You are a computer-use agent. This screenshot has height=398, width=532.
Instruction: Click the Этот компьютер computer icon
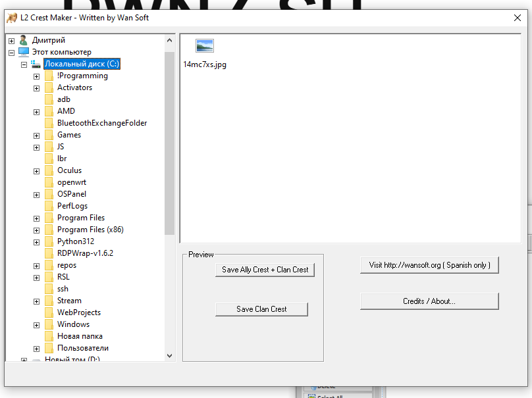pyautogui.click(x=24, y=52)
